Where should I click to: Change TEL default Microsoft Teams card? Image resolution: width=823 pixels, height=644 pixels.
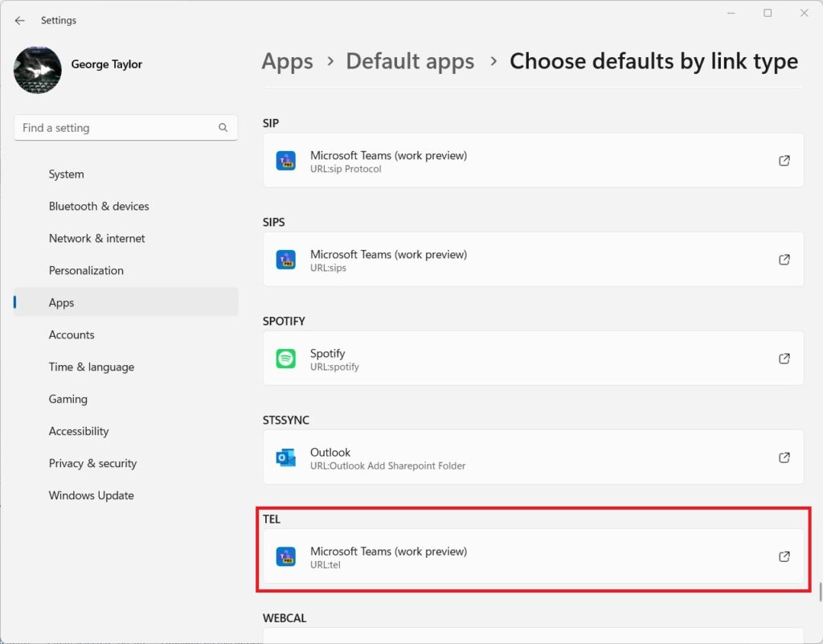534,556
